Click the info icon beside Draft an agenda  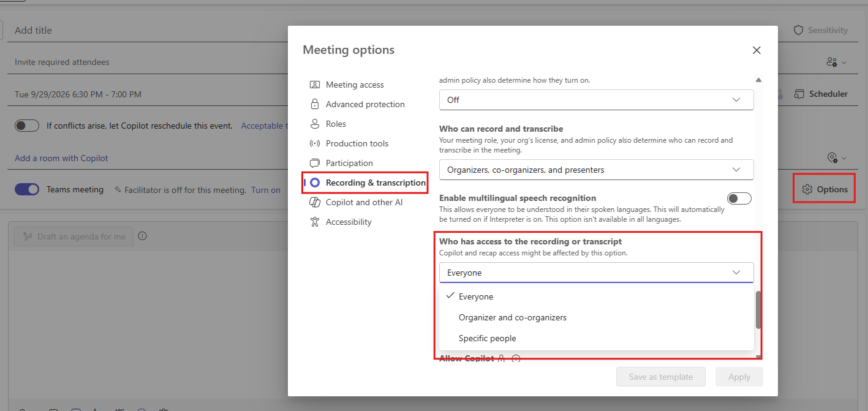point(142,236)
